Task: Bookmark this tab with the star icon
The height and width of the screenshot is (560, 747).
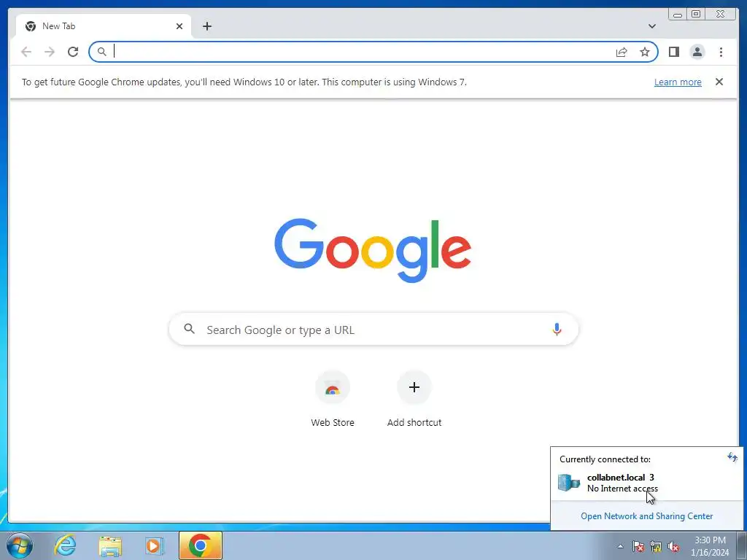Action: pyautogui.click(x=645, y=52)
